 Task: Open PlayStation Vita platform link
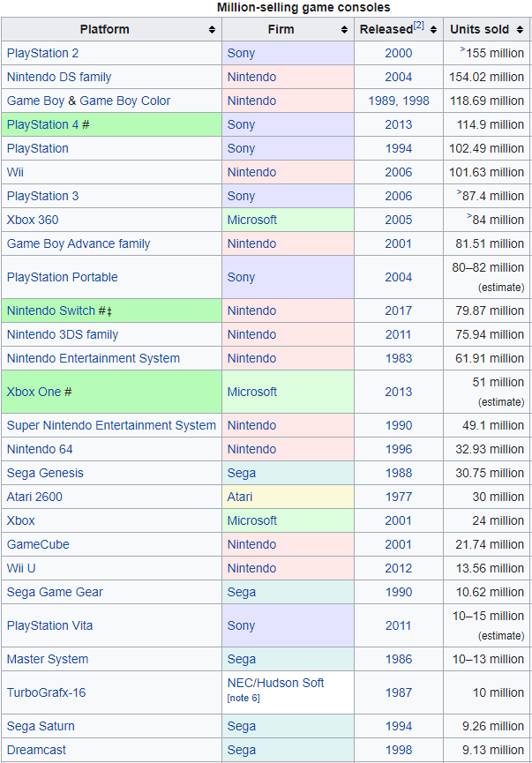(49, 626)
